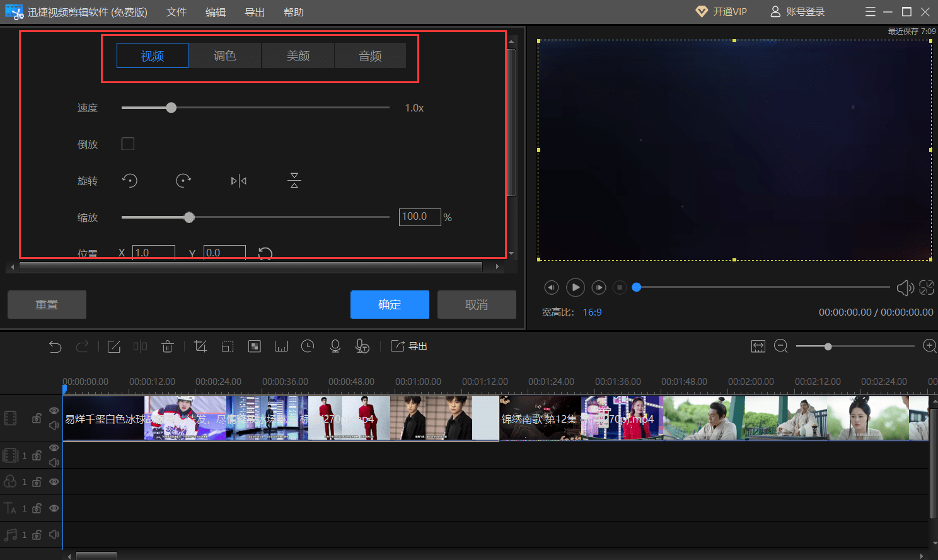
Task: Open the hamburger menu in title bar
Action: (871, 12)
